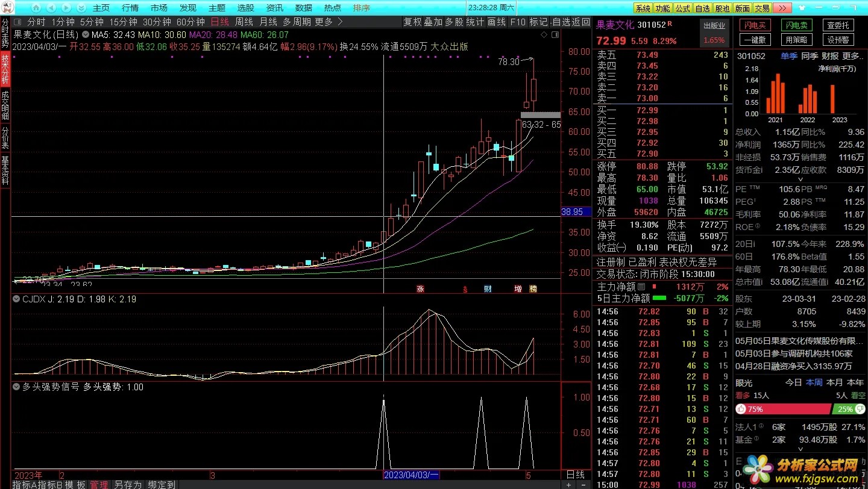Click the 涨 marker on the chart timeline
Image resolution: width=868 pixels, height=489 pixels.
pyautogui.click(x=420, y=289)
